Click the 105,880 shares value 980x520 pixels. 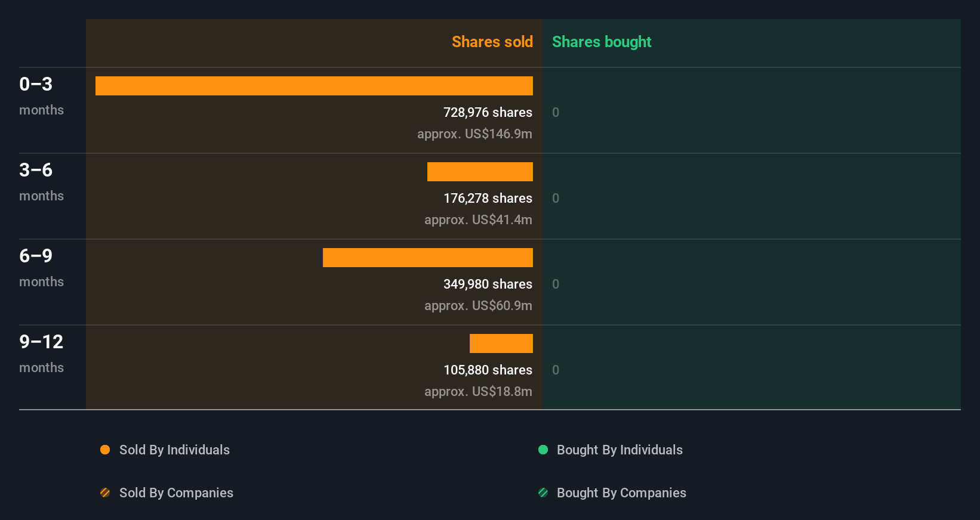point(488,370)
